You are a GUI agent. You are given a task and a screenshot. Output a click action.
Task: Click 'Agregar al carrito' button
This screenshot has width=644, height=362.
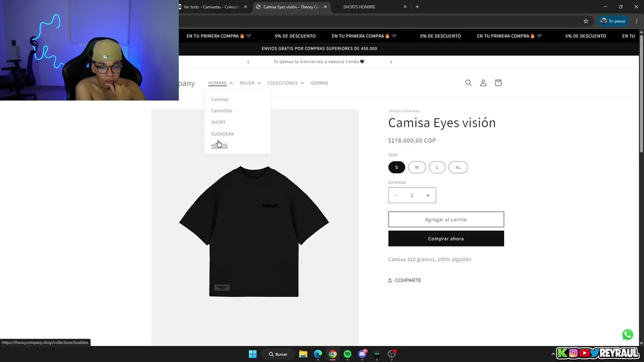coord(446,220)
